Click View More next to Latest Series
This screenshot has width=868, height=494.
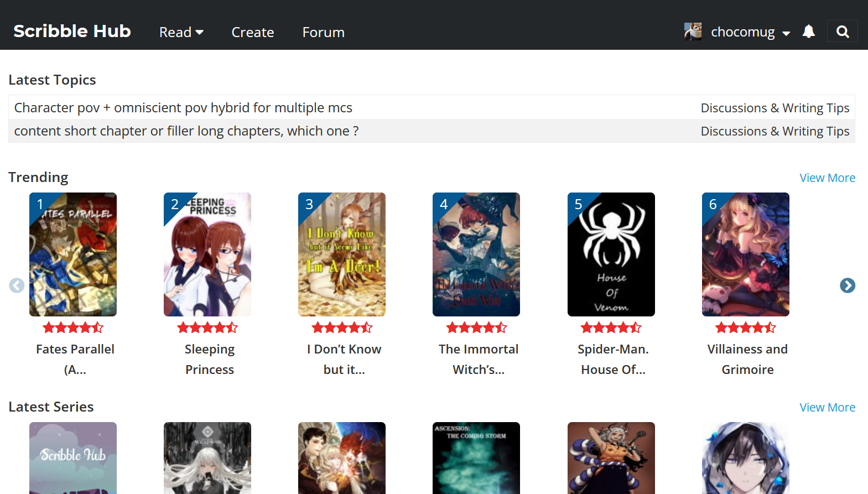(x=827, y=407)
